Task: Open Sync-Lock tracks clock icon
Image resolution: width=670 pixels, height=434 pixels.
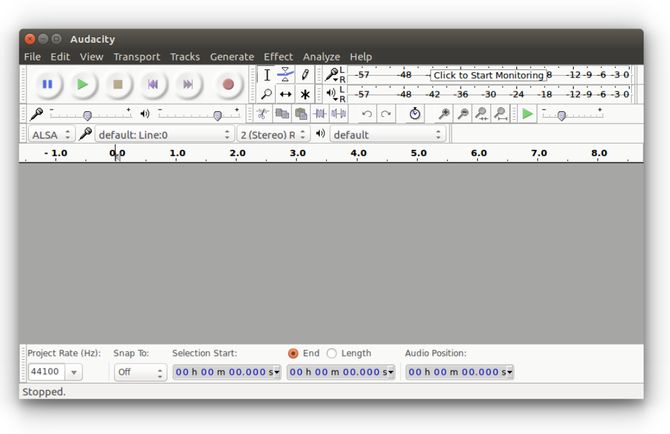Action: (414, 114)
